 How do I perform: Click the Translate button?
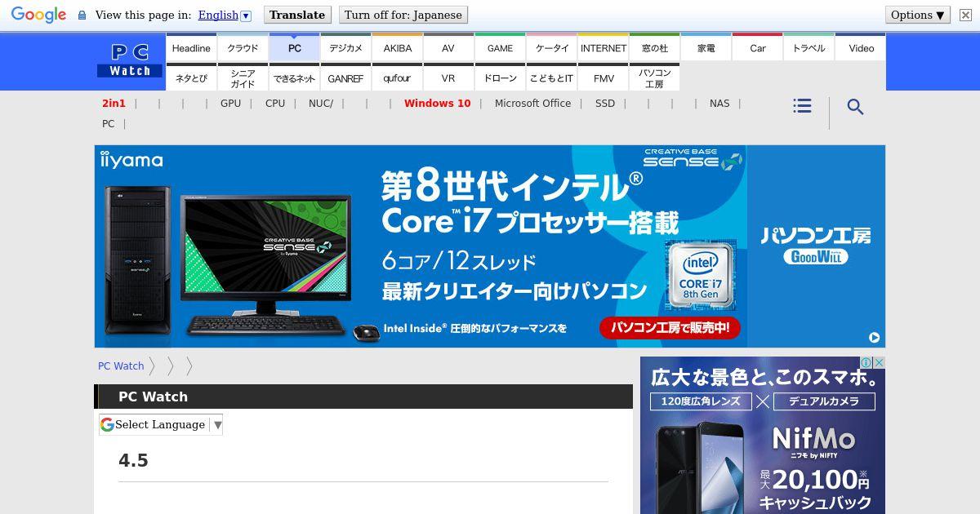[x=297, y=15]
